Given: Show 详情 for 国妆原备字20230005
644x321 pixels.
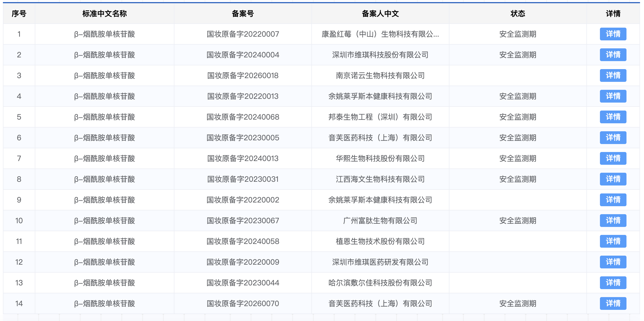Looking at the screenshot, I should tap(613, 138).
